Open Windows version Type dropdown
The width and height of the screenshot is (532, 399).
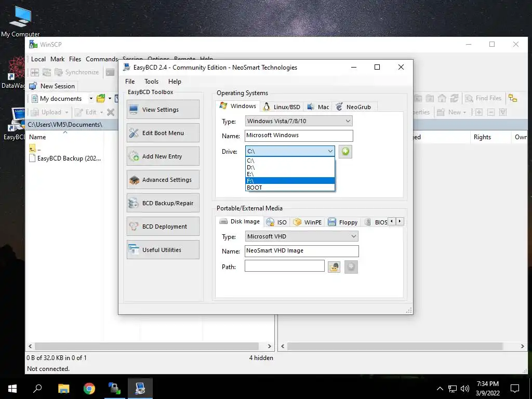299,121
